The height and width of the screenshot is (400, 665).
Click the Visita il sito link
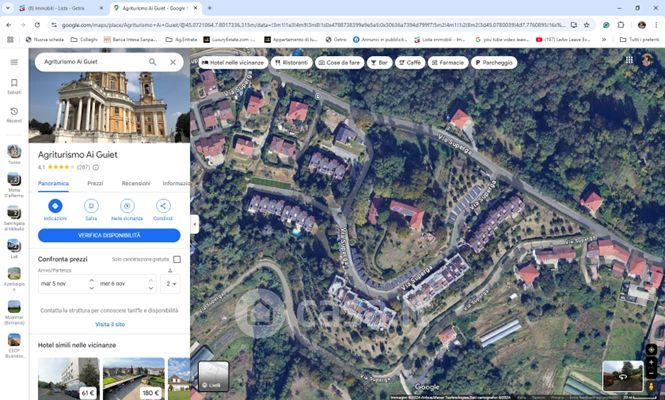pyautogui.click(x=109, y=324)
